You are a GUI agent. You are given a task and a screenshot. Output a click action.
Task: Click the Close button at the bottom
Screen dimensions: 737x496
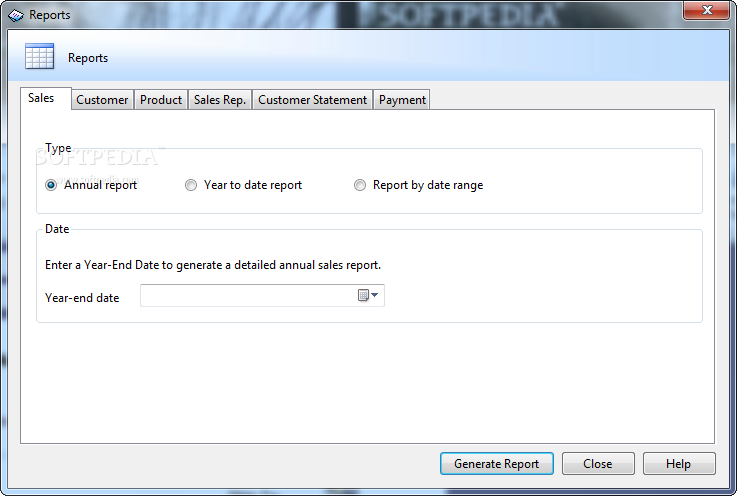(598, 464)
